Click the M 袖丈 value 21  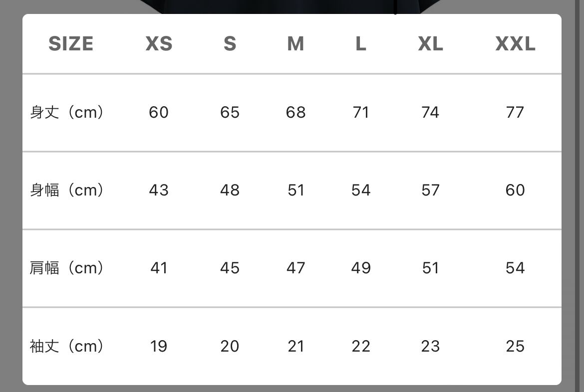tap(295, 346)
